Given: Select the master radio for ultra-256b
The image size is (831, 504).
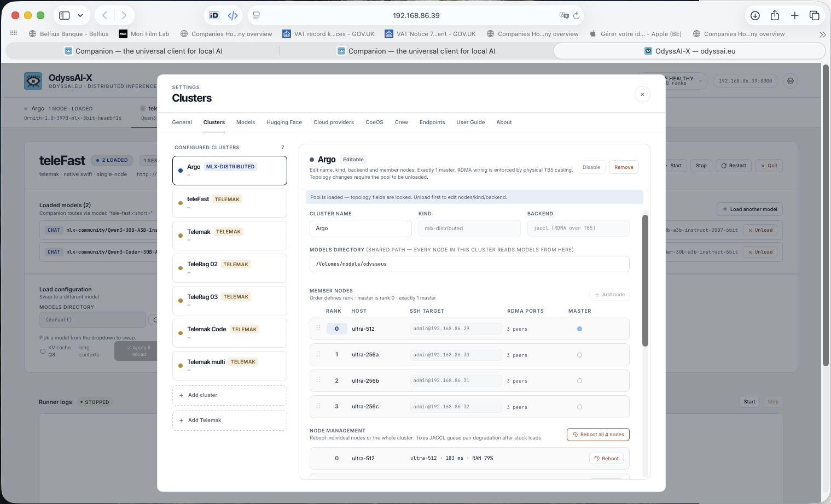Looking at the screenshot, I should pos(579,381).
